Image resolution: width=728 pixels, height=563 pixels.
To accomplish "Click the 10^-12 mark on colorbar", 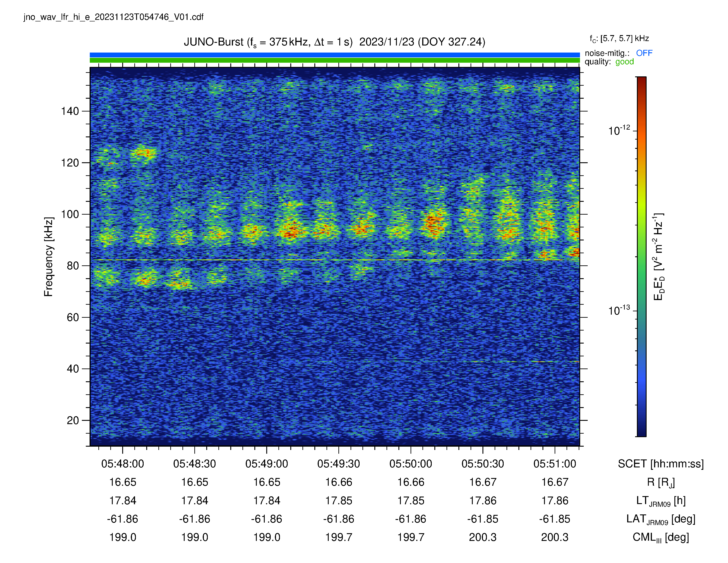I will click(x=619, y=130).
